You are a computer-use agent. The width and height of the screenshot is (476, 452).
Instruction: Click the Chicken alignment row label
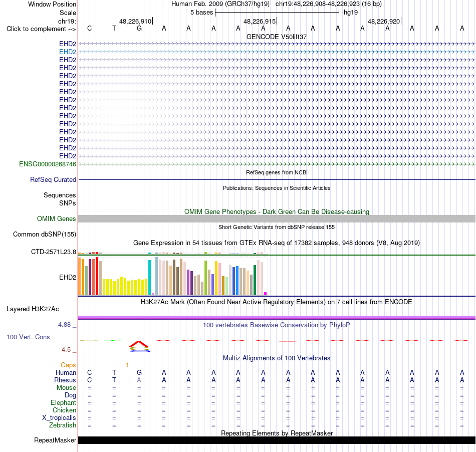(64, 410)
